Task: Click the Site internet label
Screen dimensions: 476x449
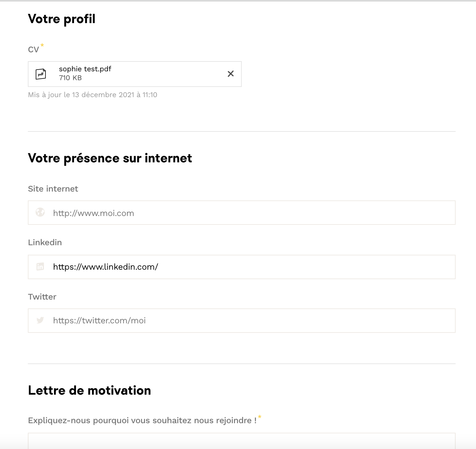Action: point(53,189)
